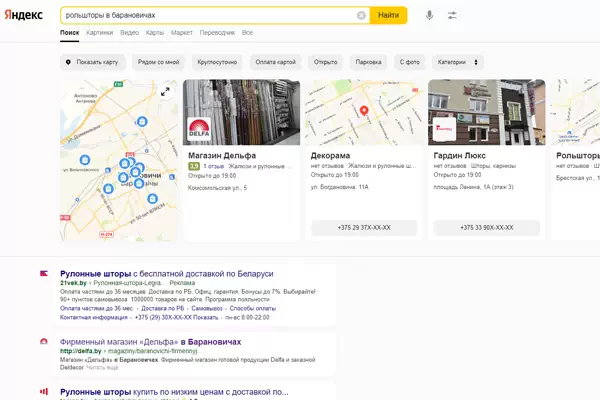The width and height of the screenshot is (600, 400).
Task: Open search settings sliders icon
Action: coord(452,15)
